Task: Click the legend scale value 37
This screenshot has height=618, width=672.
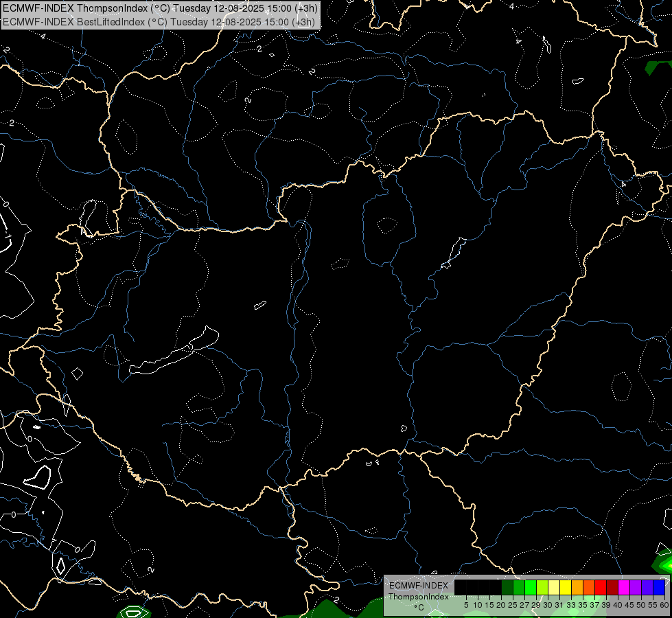Action: pyautogui.click(x=594, y=605)
